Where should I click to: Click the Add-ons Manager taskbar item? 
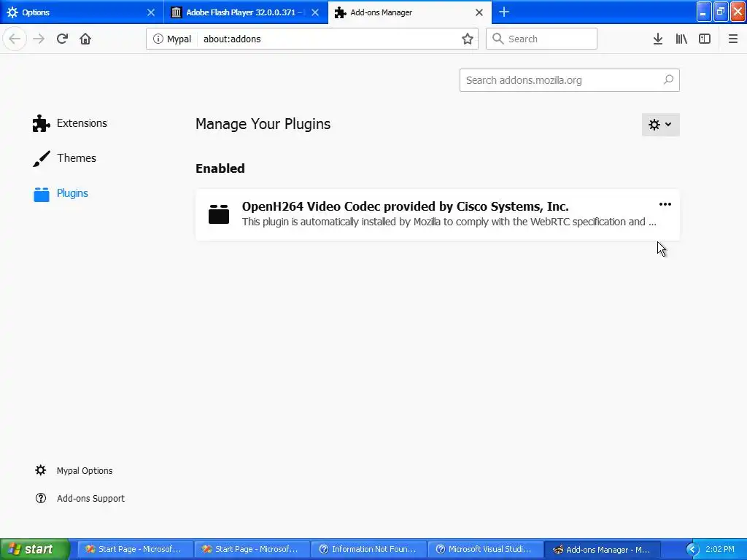pos(602,549)
